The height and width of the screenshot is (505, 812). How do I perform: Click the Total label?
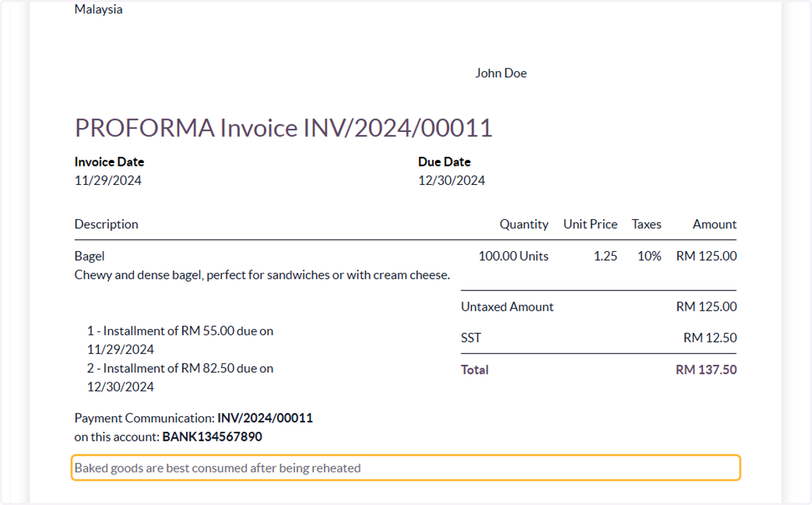pyautogui.click(x=474, y=370)
